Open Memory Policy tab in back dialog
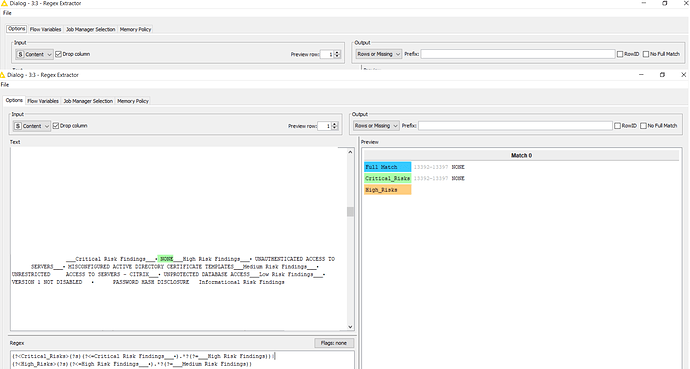Image resolution: width=690 pixels, height=369 pixels. (136, 29)
